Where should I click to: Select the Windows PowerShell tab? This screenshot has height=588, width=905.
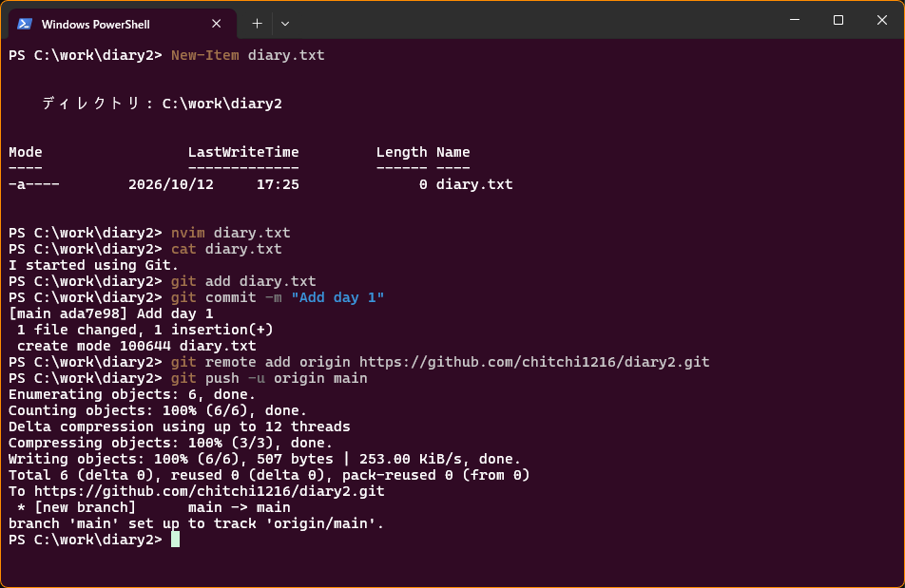coord(123,24)
